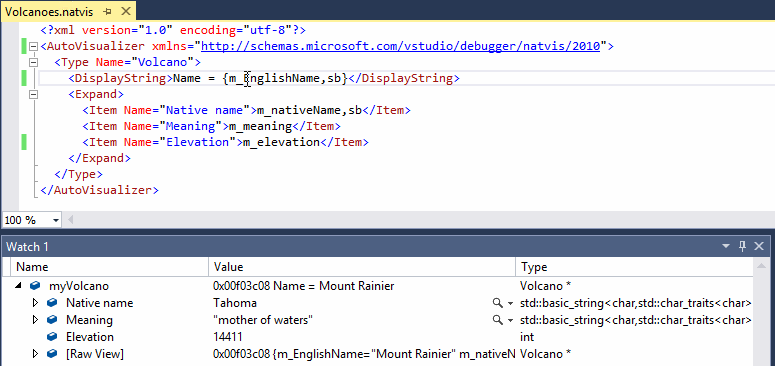This screenshot has height=366, width=775.
Task: Select the myVolcano watch row name
Action: click(x=79, y=286)
